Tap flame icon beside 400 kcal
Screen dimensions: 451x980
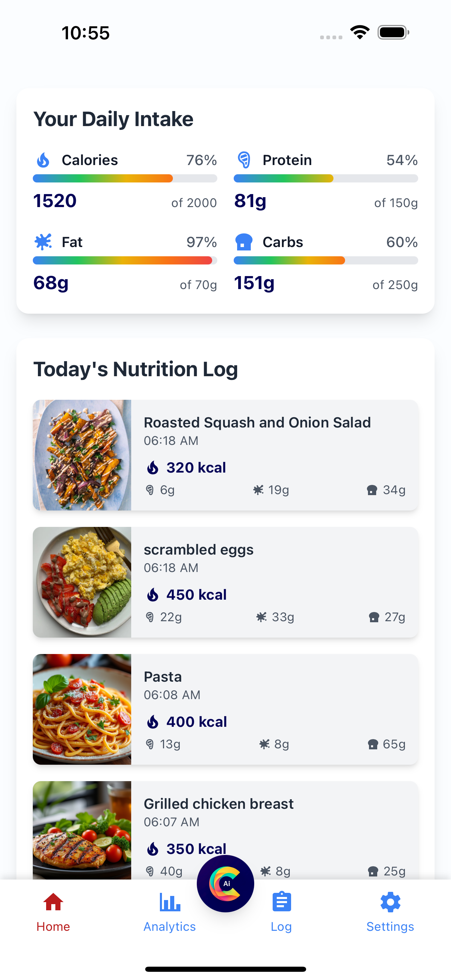pyautogui.click(x=153, y=722)
